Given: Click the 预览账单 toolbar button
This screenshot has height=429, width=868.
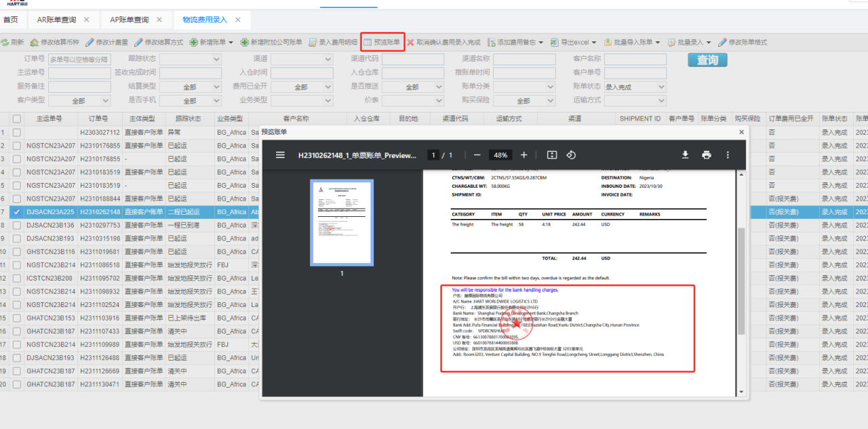Looking at the screenshot, I should pos(382,42).
